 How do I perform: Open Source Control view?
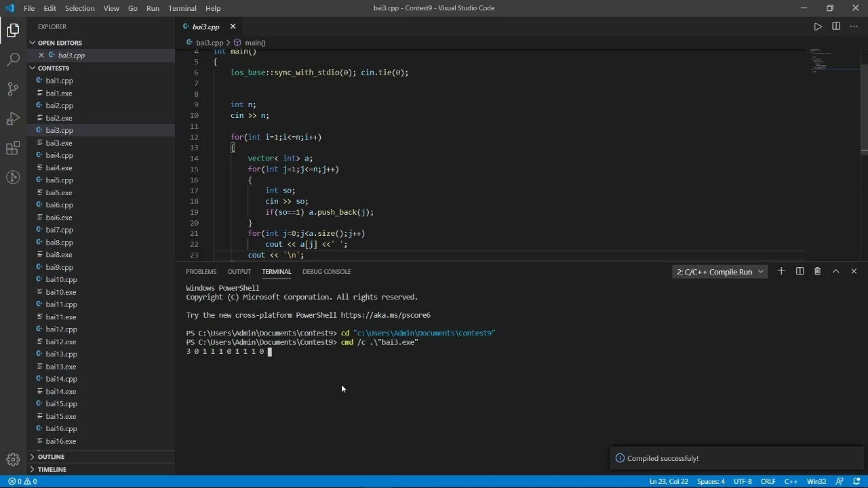click(13, 89)
